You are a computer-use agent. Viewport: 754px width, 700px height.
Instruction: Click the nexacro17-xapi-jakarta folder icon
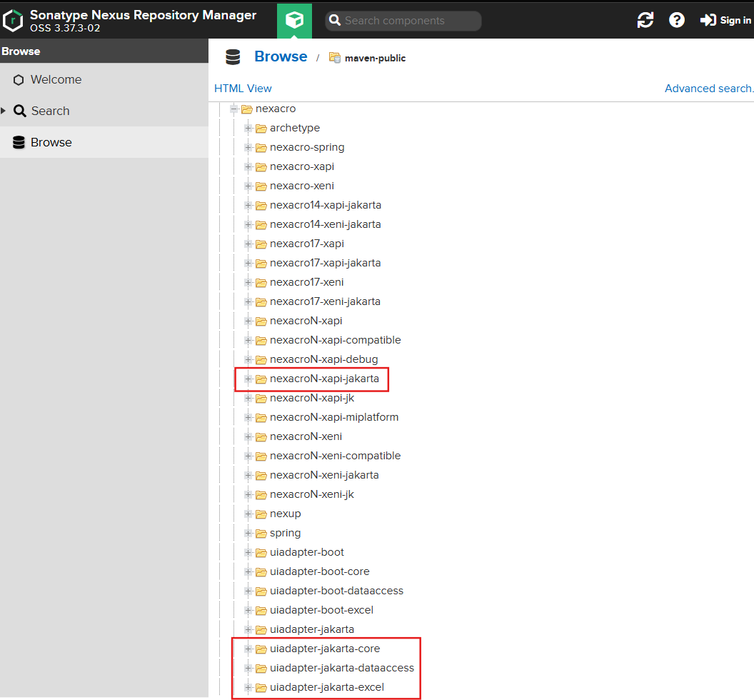click(x=261, y=263)
